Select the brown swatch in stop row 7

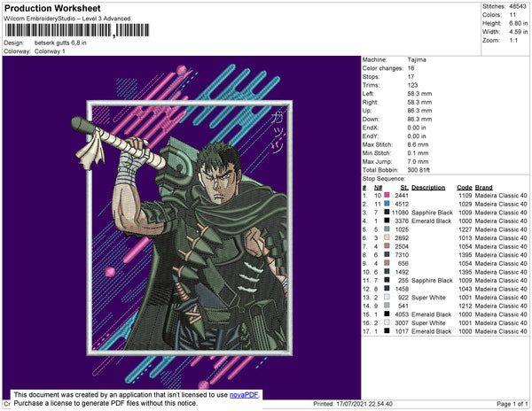coord(387,246)
